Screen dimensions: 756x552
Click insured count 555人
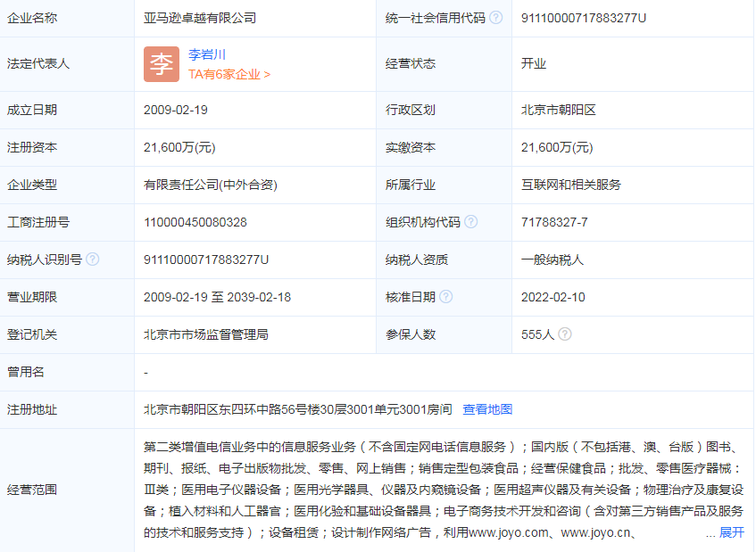pos(537,334)
